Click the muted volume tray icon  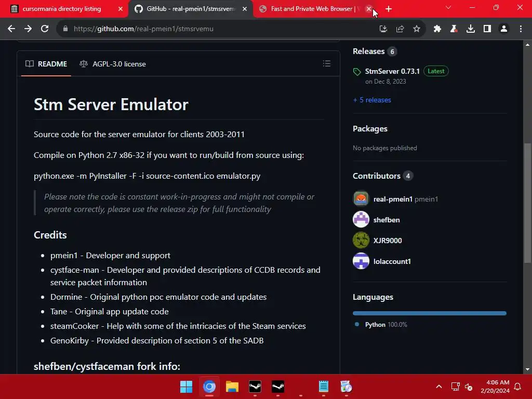pyautogui.click(x=469, y=387)
